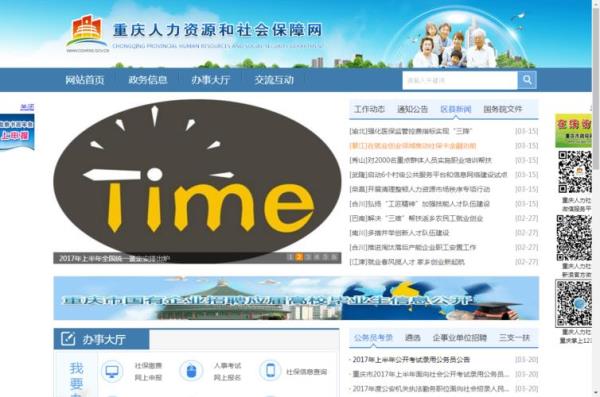600x397 pixels.
Task: Open 办事大厅 in the navigation bar
Action: [211, 80]
